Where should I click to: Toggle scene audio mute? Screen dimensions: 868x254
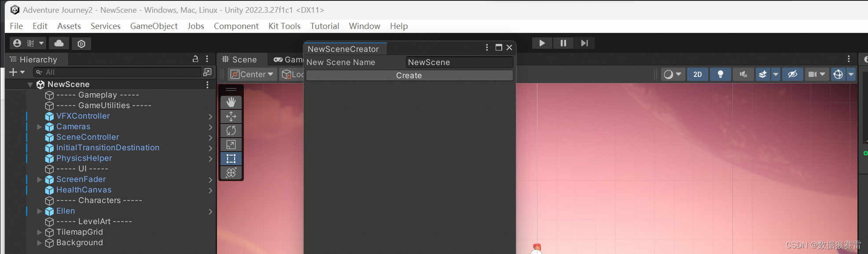coord(743,74)
